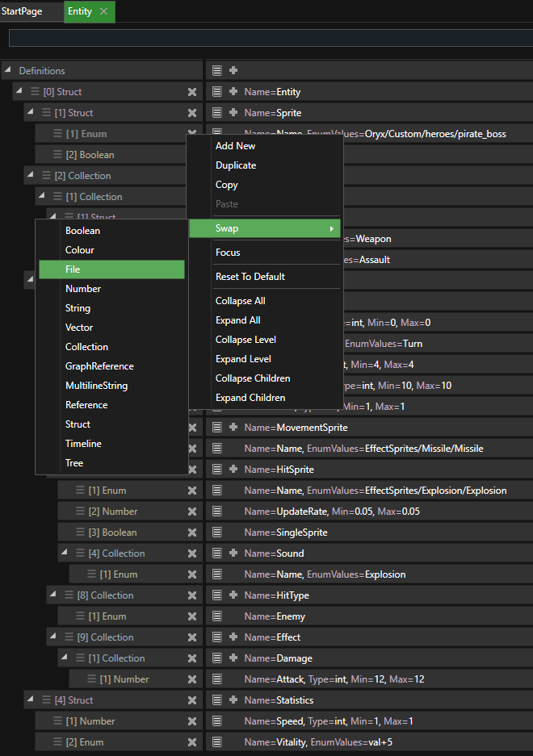Viewport: 533px width, 756px height.
Task: Click the add icon next to Name=Statistics
Action: coord(233,700)
